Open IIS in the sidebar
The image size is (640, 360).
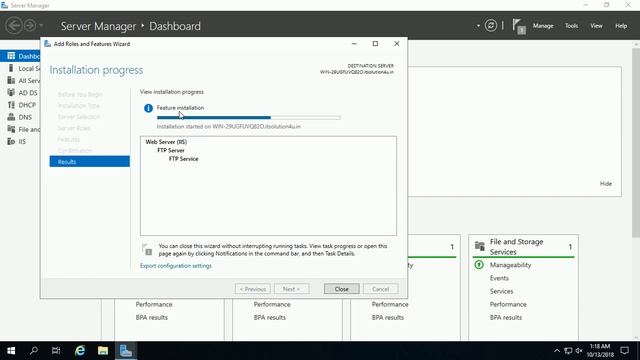20,142
